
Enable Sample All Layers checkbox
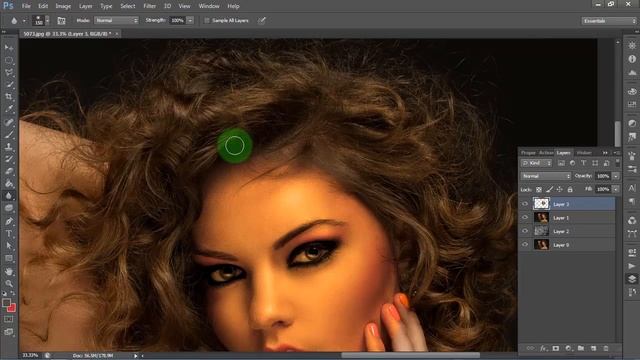[x=207, y=20]
